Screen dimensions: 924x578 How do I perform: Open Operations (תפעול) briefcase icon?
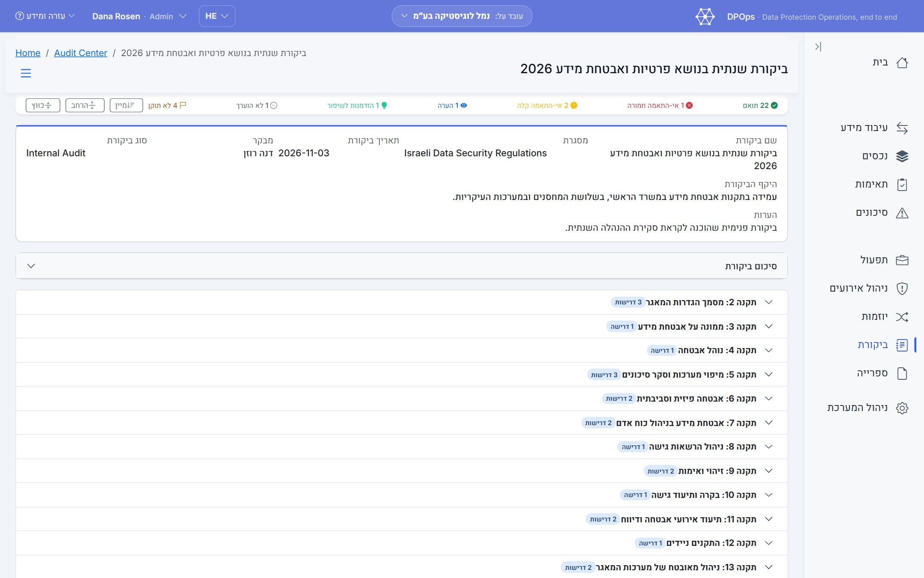coord(902,260)
